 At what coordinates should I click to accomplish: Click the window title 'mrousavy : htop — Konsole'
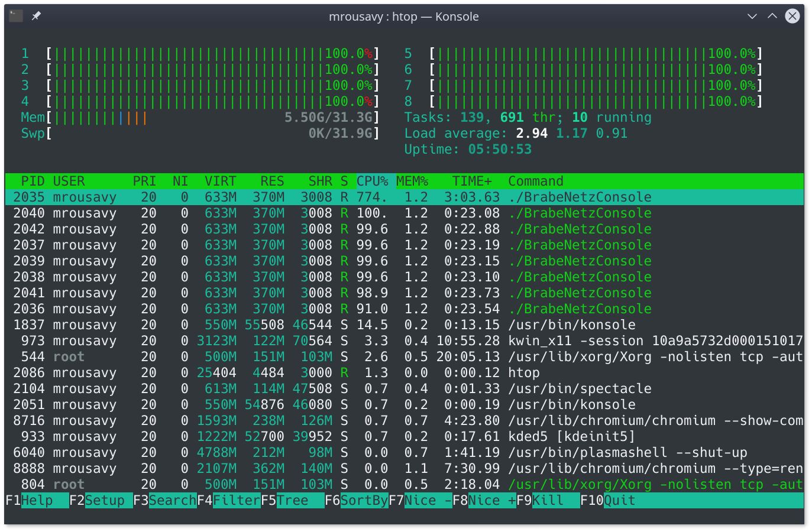pyautogui.click(x=404, y=17)
